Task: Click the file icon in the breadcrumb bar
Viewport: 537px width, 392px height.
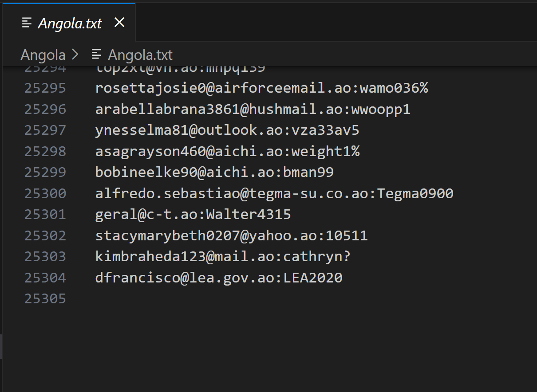Action: tap(96, 55)
